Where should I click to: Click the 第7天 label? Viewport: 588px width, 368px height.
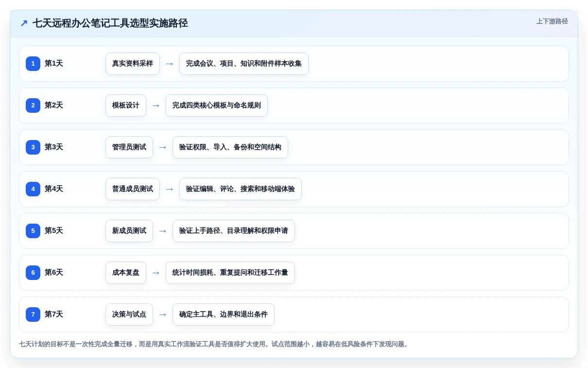[54, 315]
